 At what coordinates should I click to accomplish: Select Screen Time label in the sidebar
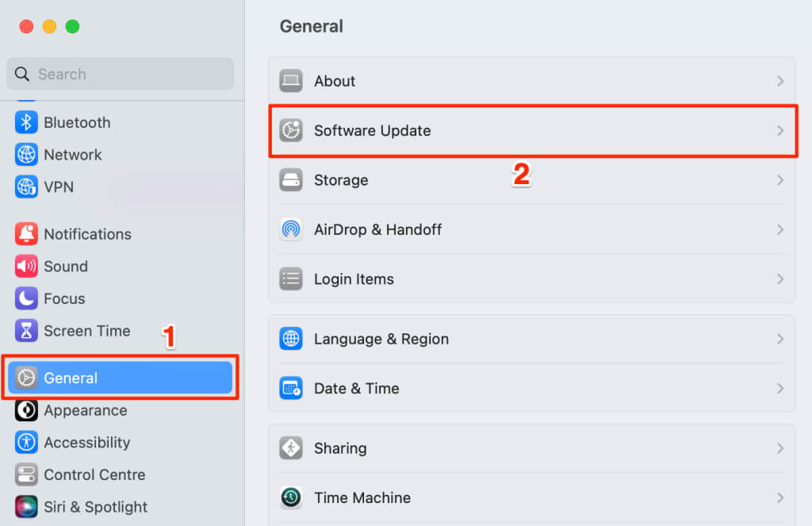87,331
